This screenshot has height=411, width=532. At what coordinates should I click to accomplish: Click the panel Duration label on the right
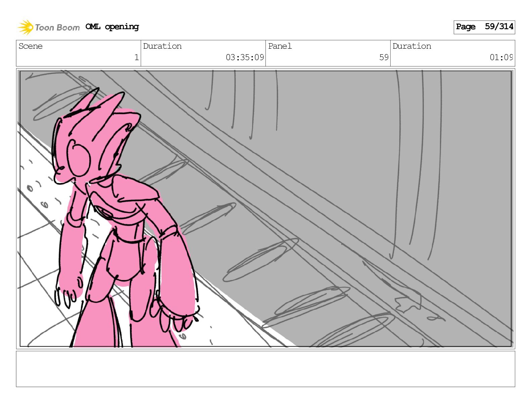[x=412, y=46]
